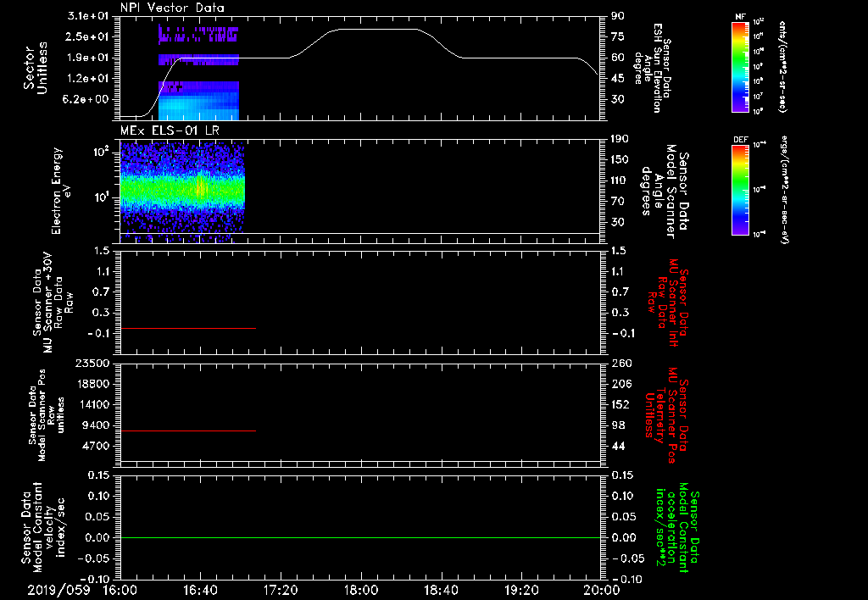Click the NF color scale bar
This screenshot has width=868, height=600.
click(x=741, y=66)
